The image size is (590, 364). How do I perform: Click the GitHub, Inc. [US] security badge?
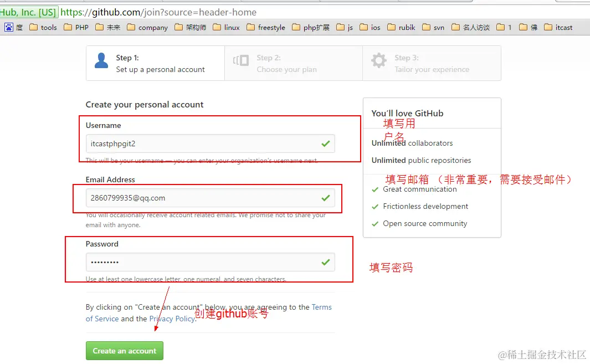pos(29,12)
